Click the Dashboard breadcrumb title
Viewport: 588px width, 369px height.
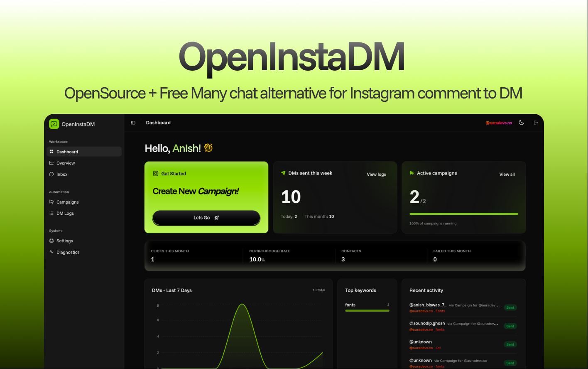coord(158,123)
